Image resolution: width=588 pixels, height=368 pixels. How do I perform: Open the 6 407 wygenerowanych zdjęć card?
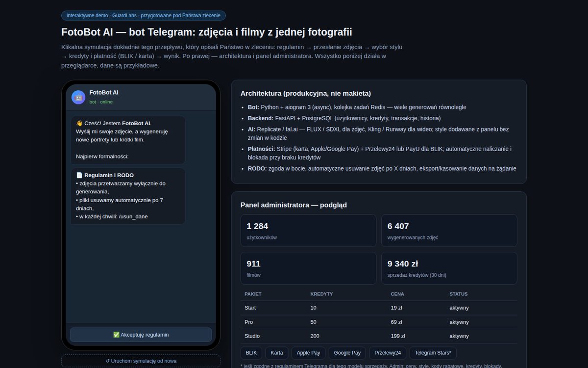tap(449, 231)
